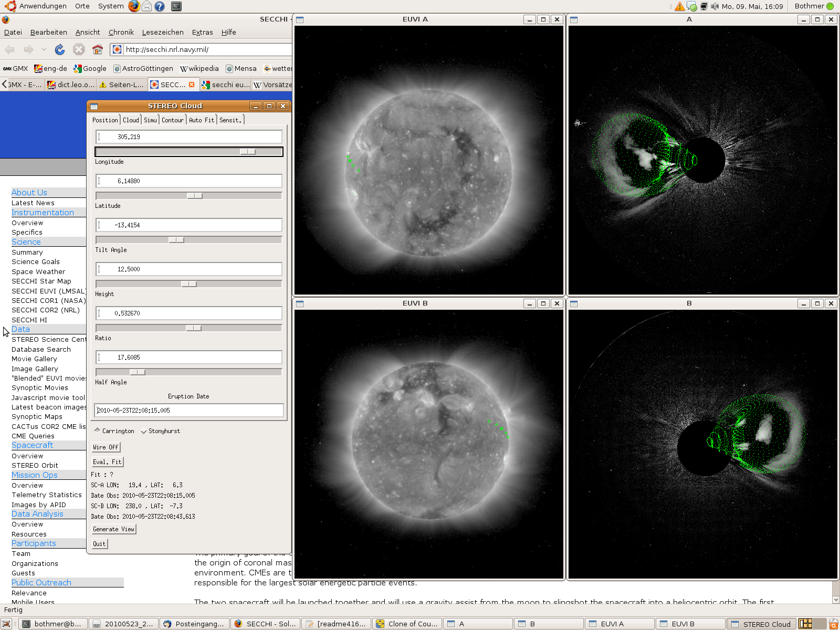The width and height of the screenshot is (840, 630).
Task: Launch terminal from the top panel icon
Action: tap(176, 6)
